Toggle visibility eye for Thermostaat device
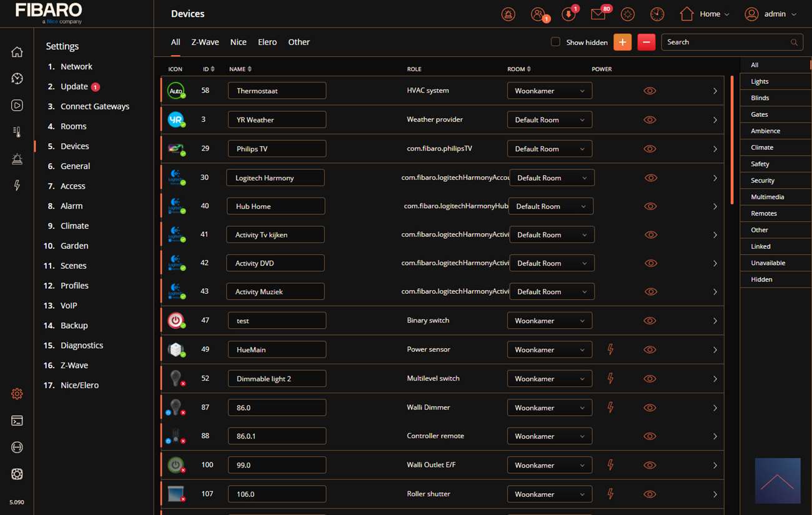This screenshot has height=515, width=812. tap(650, 91)
